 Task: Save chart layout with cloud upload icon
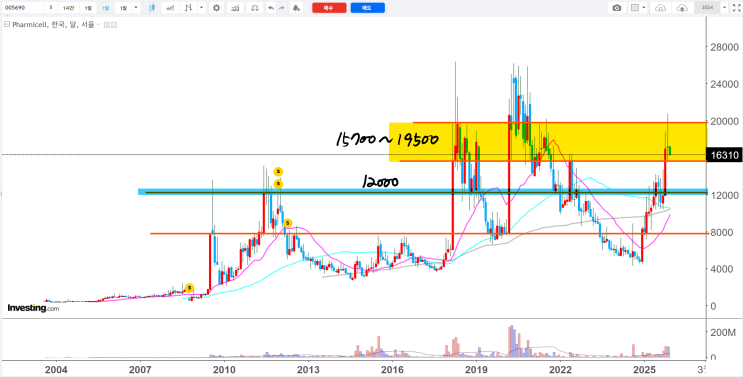(x=682, y=8)
